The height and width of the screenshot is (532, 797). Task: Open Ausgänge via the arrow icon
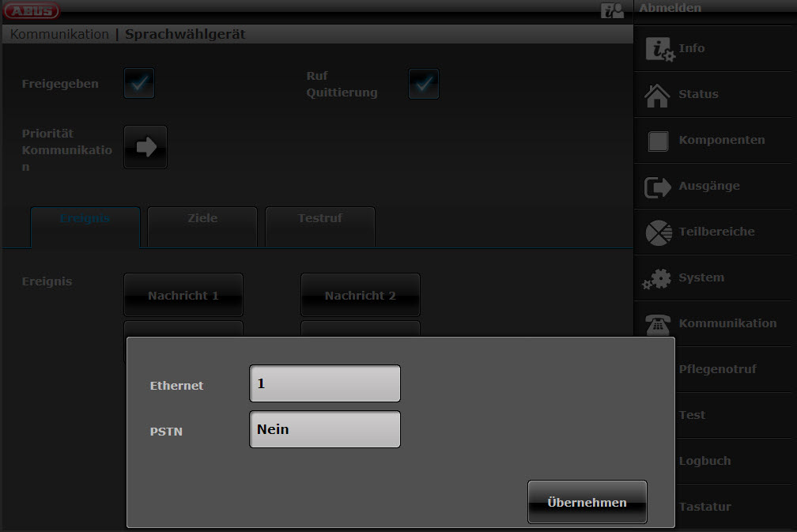[x=658, y=187]
